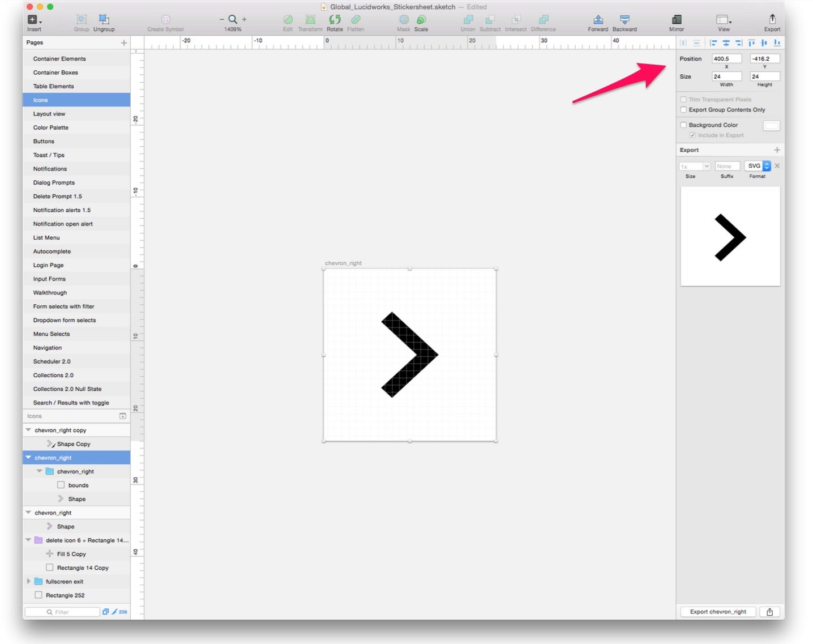813x644 pixels.
Task: Click the Height size field
Action: [x=765, y=76]
